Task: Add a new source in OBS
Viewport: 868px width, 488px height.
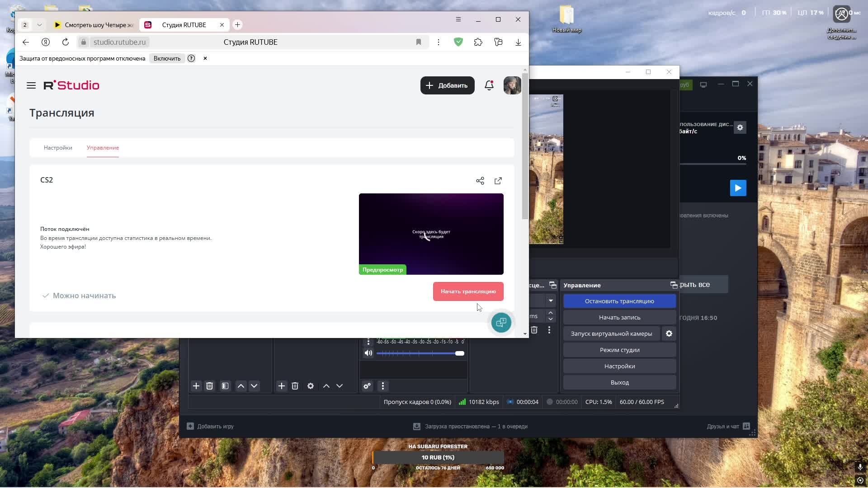Action: 282,386
